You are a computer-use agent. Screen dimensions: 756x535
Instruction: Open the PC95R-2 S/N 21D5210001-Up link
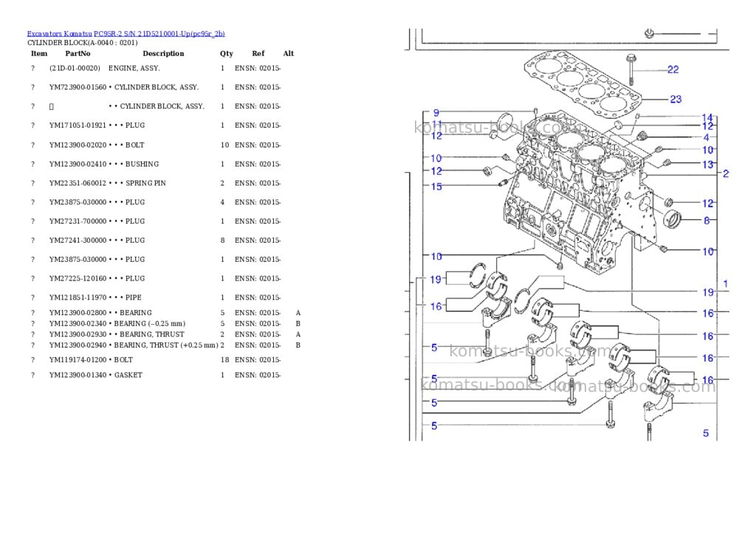coord(159,34)
